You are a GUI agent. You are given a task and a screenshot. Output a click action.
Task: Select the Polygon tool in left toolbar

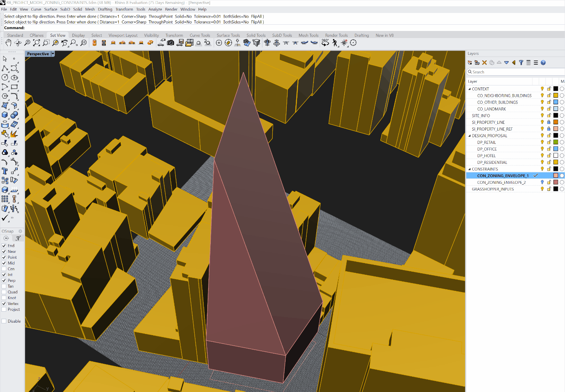coord(5,96)
